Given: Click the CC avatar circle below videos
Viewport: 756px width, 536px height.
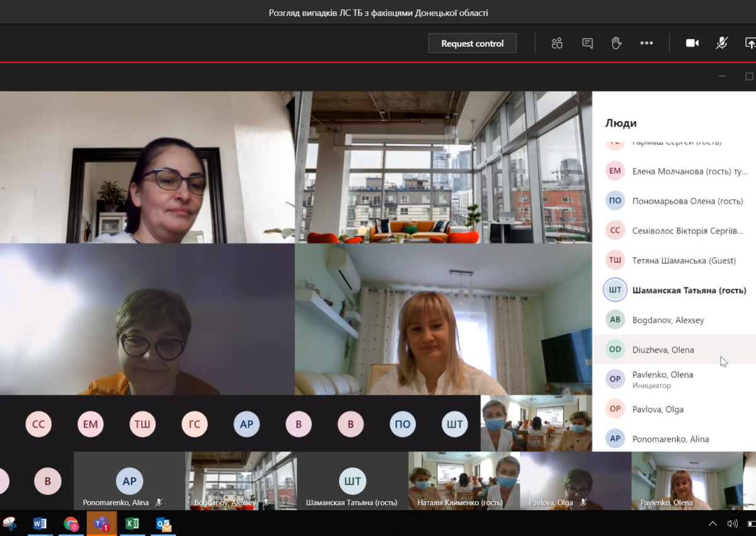Looking at the screenshot, I should (x=38, y=424).
